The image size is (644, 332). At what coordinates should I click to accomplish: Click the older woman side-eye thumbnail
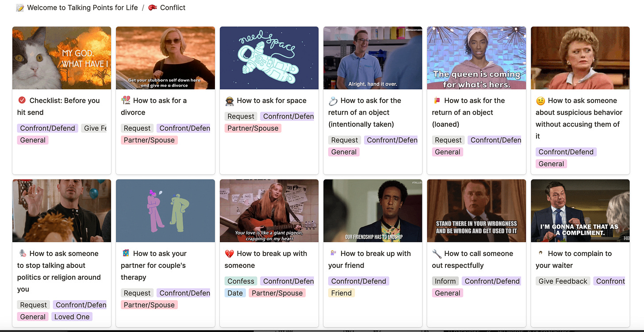580,58
